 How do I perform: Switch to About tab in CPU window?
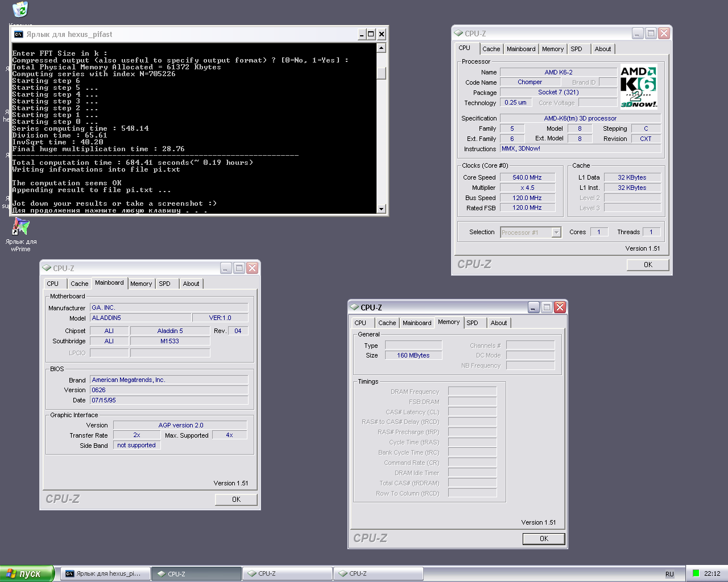(603, 49)
